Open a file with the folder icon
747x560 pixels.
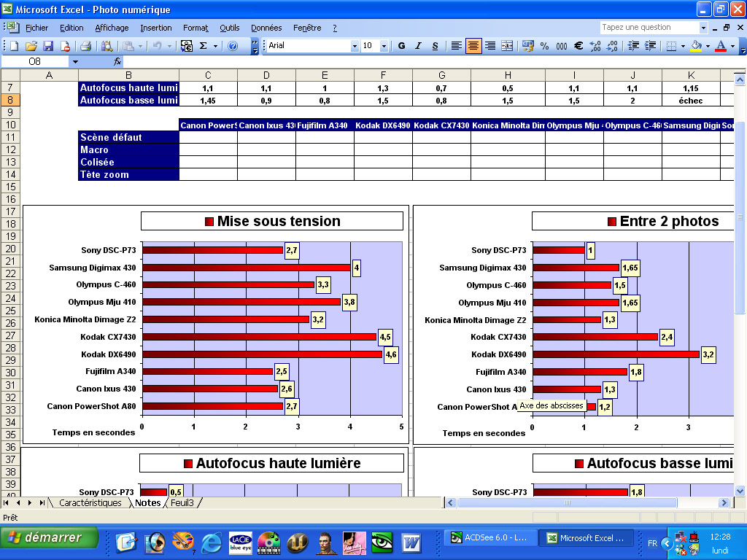click(31, 46)
